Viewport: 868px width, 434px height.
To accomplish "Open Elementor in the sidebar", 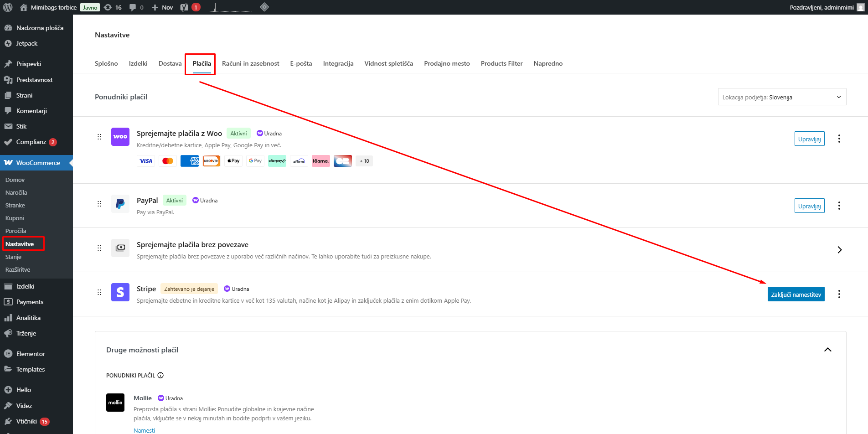I will pos(36,354).
